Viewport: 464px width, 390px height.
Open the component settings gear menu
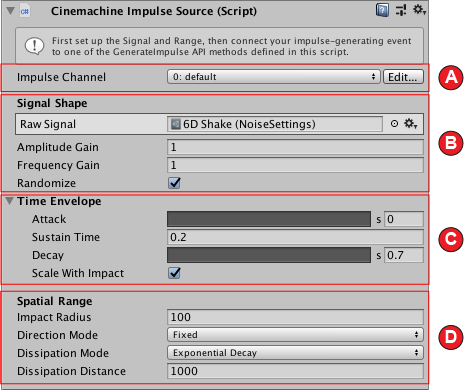(419, 10)
